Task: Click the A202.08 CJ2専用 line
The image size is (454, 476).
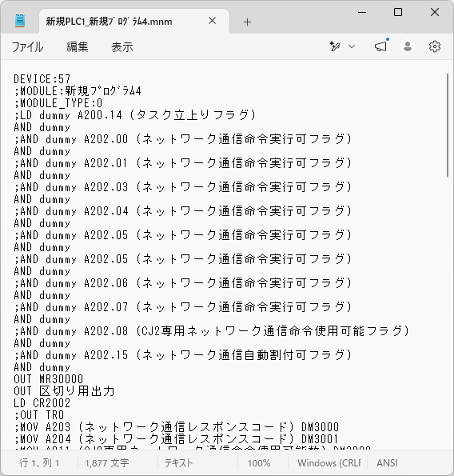Action: [212, 331]
